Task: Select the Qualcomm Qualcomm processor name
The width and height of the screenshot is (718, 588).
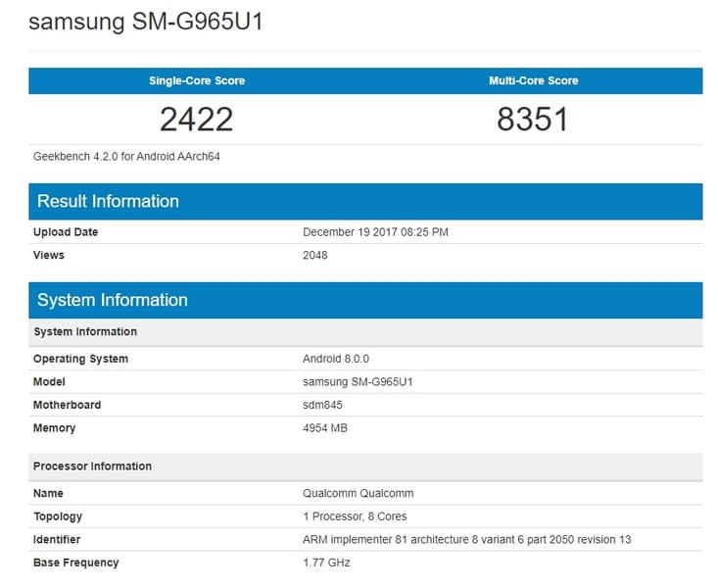Action: coord(359,494)
